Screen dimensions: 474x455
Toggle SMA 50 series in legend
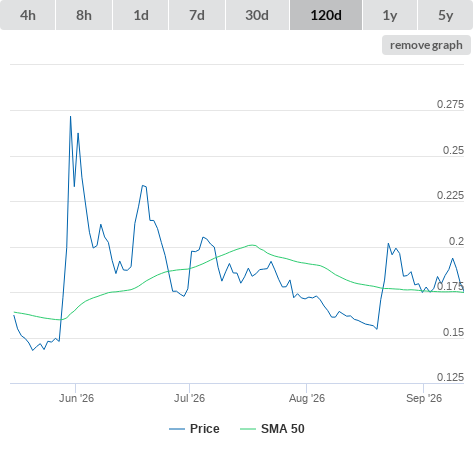click(x=283, y=429)
